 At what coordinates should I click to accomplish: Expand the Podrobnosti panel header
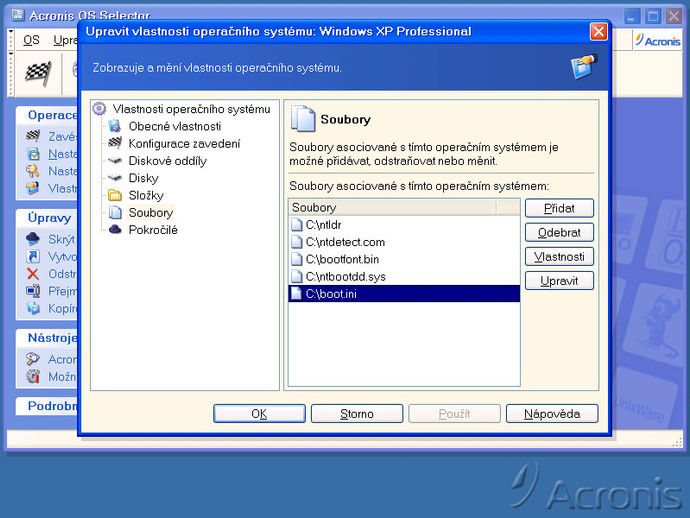coord(47,406)
